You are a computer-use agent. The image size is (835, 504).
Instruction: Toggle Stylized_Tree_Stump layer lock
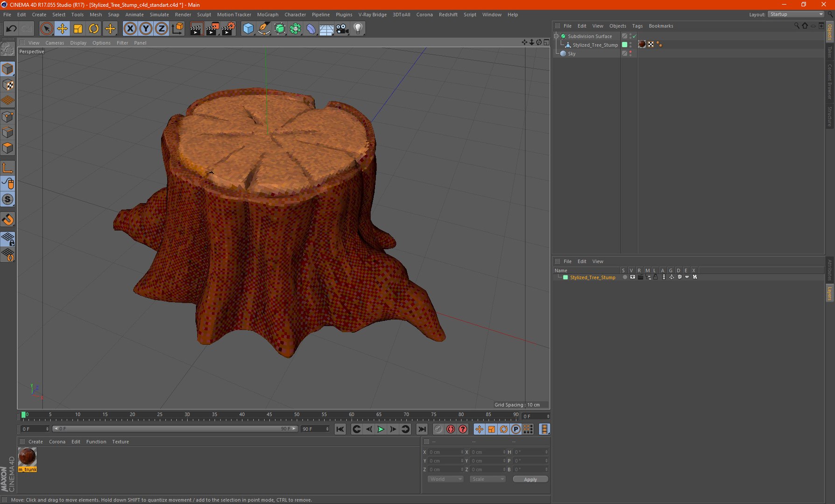tap(655, 277)
